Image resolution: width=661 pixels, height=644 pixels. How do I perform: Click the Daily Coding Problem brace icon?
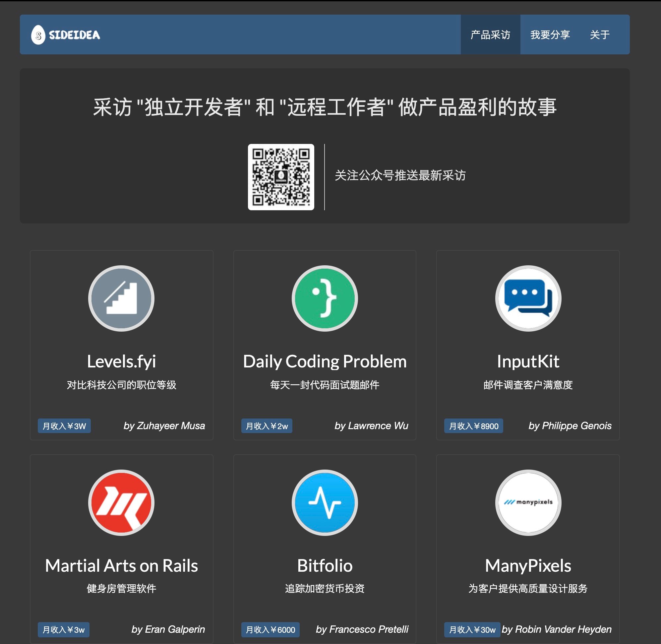point(325,298)
